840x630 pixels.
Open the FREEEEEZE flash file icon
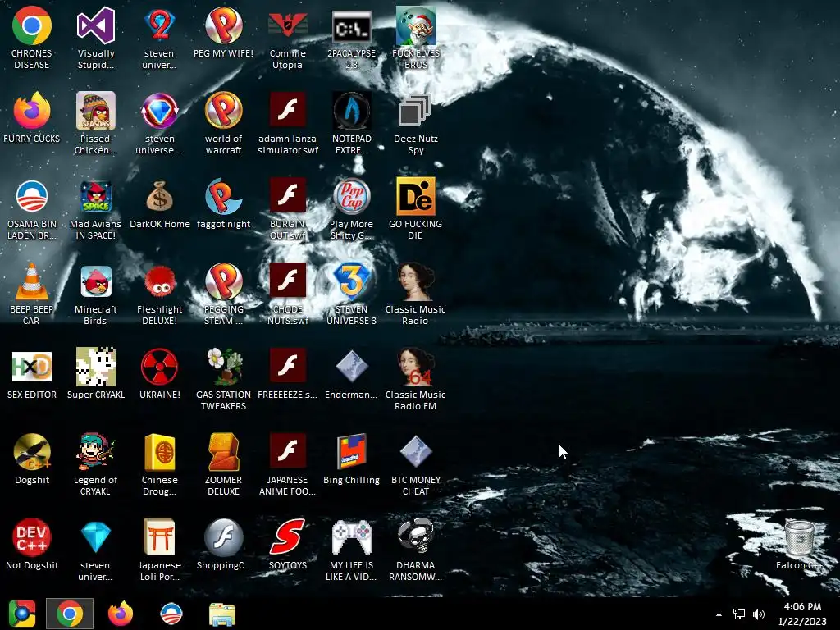click(x=288, y=365)
